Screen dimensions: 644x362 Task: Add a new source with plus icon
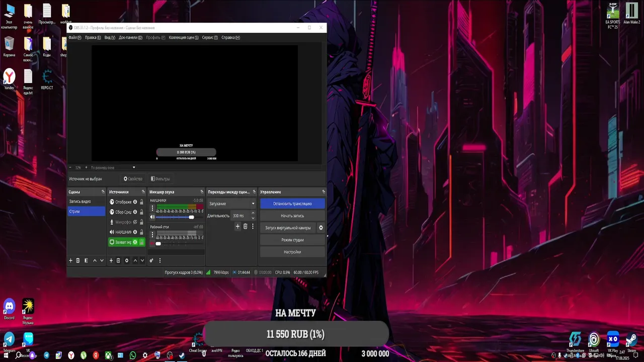click(x=111, y=260)
